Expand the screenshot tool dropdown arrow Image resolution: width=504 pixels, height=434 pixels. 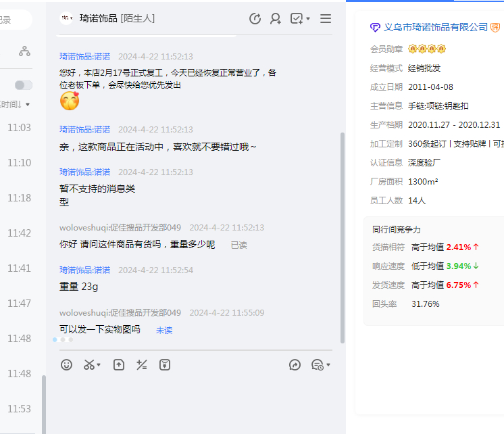(x=99, y=366)
